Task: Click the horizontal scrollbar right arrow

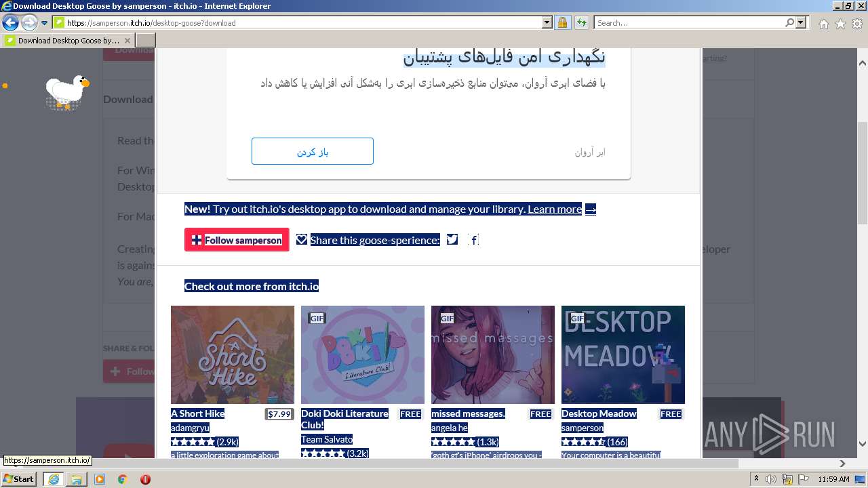Action: point(843,464)
